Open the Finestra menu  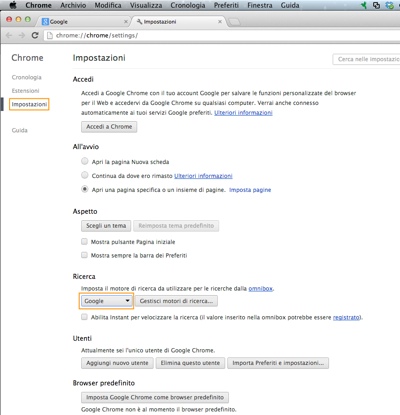[260, 5]
